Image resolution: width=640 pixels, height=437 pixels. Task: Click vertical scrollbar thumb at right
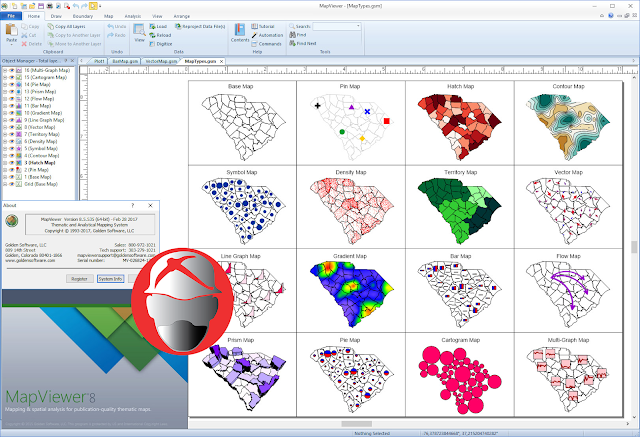coord(634,247)
